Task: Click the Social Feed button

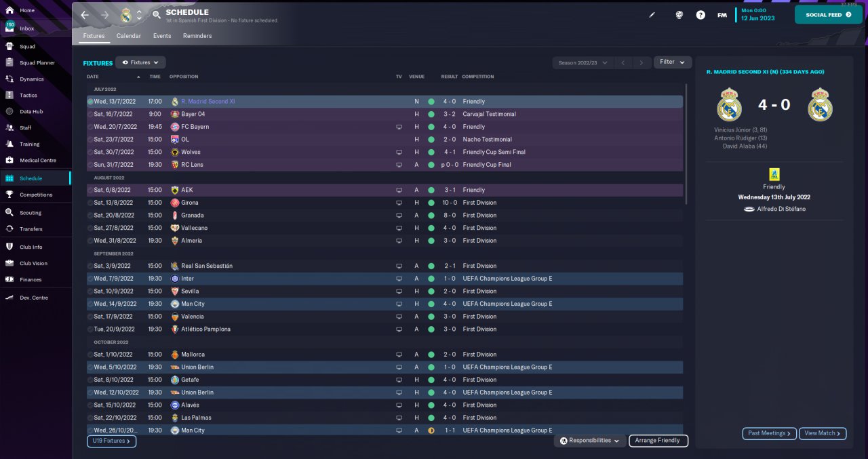Action: tap(829, 14)
